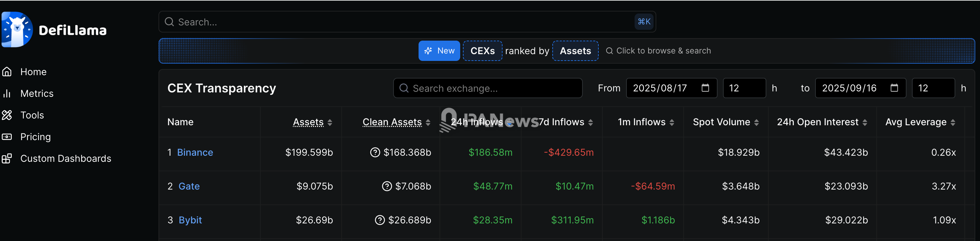Click Binance leverage 0.26x
This screenshot has height=241, width=980.
[943, 152]
